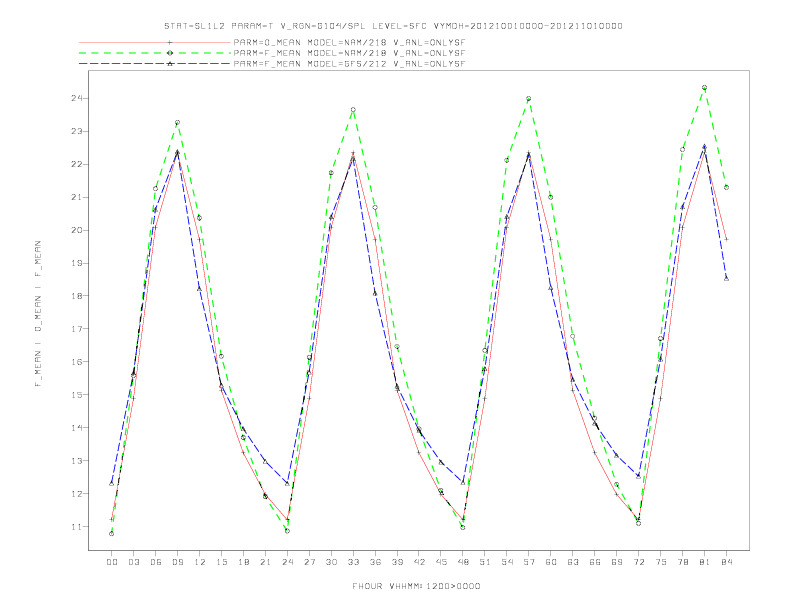This screenshot has width=792, height=612.
Task: Click blue triangle marker at hour 00
Action: tap(112, 483)
